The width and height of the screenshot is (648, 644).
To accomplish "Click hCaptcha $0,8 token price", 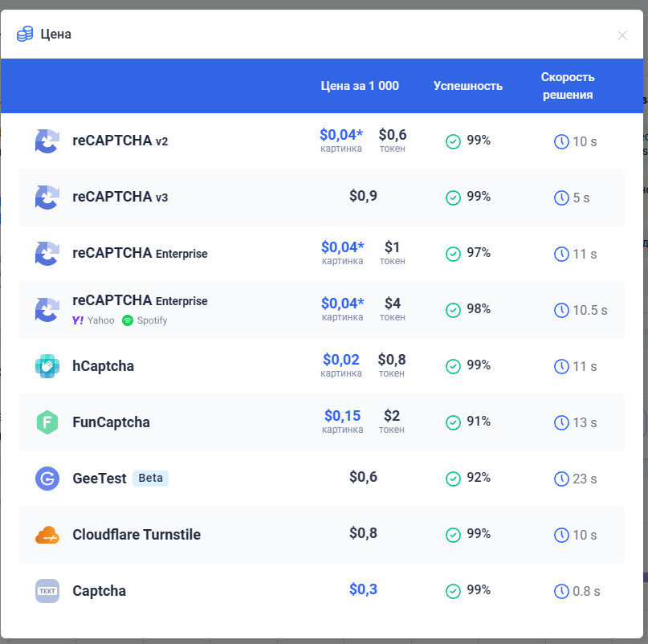I will pos(392,360).
